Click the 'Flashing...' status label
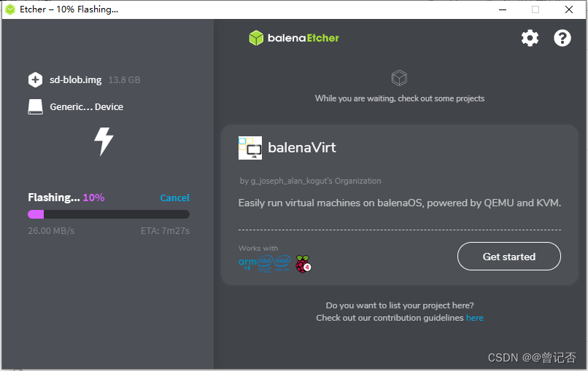The width and height of the screenshot is (588, 371). point(54,198)
